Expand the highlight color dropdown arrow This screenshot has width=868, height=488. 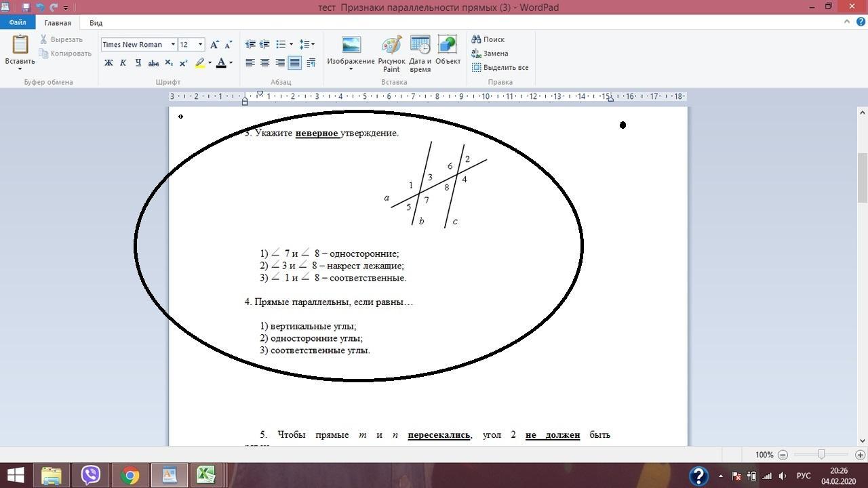pyautogui.click(x=210, y=63)
